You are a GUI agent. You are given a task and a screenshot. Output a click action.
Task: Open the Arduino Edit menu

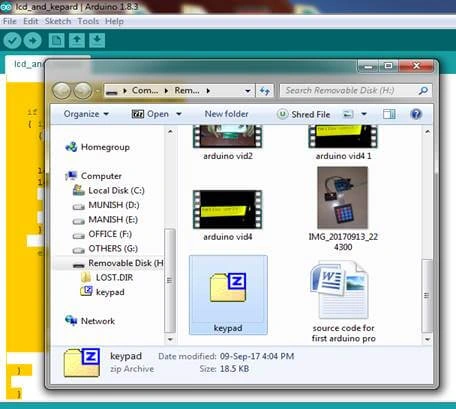(31, 21)
